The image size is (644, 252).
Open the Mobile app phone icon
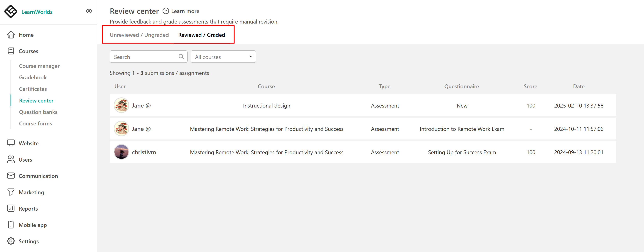11,225
